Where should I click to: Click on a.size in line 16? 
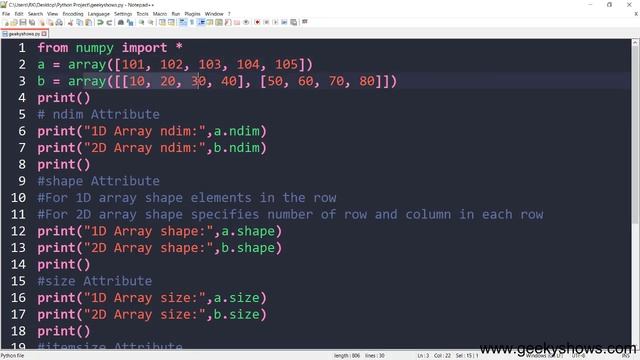[237, 298]
